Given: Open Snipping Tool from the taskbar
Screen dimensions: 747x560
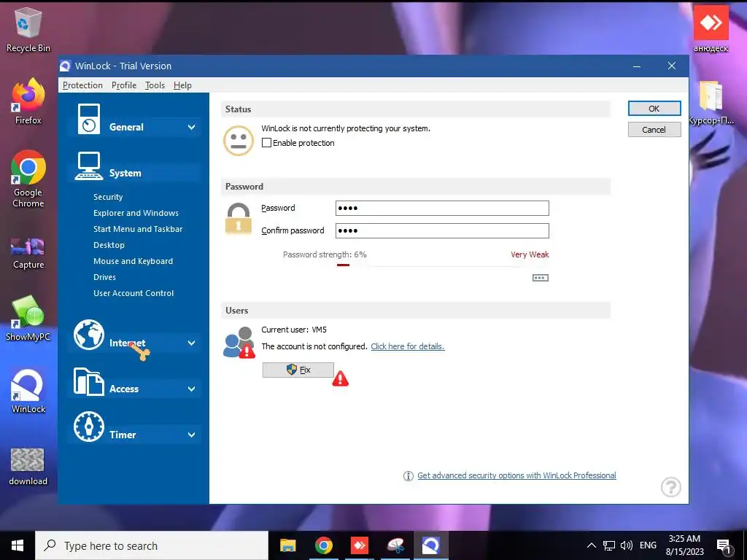Looking at the screenshot, I should click(395, 545).
